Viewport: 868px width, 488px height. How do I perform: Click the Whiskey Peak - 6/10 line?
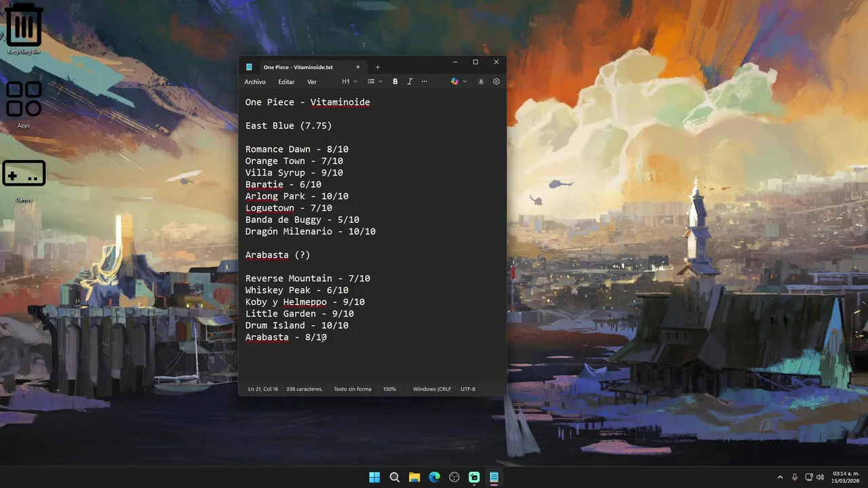[x=297, y=290]
